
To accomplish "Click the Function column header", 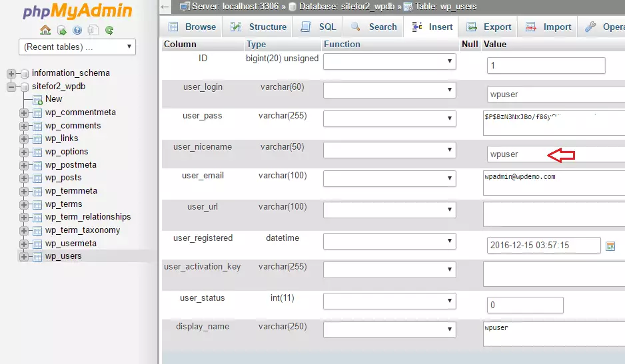I will pyautogui.click(x=342, y=44).
